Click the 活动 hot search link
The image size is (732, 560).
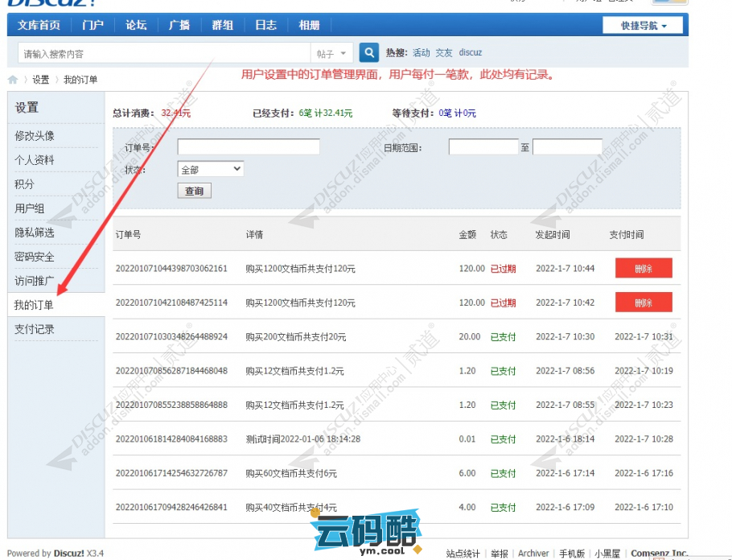tap(422, 53)
